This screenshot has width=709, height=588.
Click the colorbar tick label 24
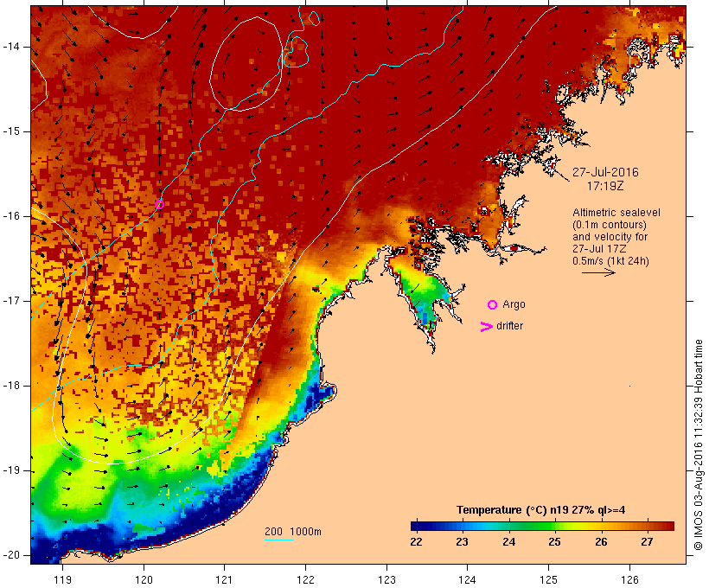pos(508,542)
